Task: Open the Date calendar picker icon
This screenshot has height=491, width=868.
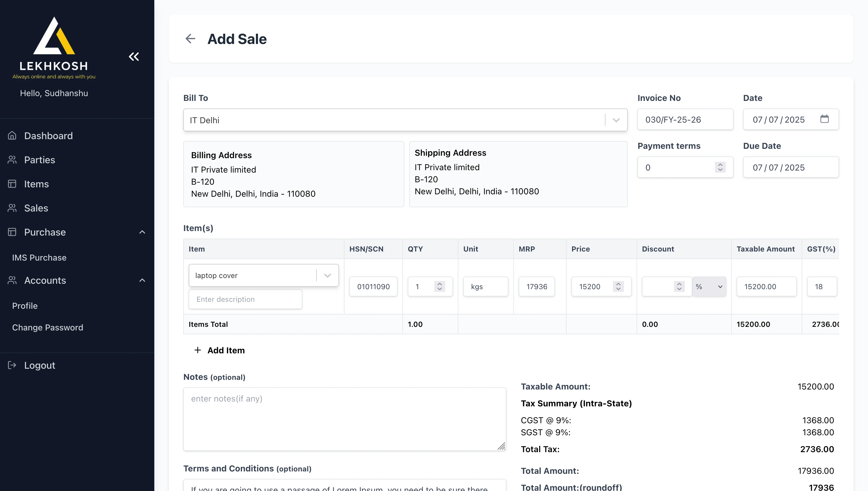Action: point(825,119)
